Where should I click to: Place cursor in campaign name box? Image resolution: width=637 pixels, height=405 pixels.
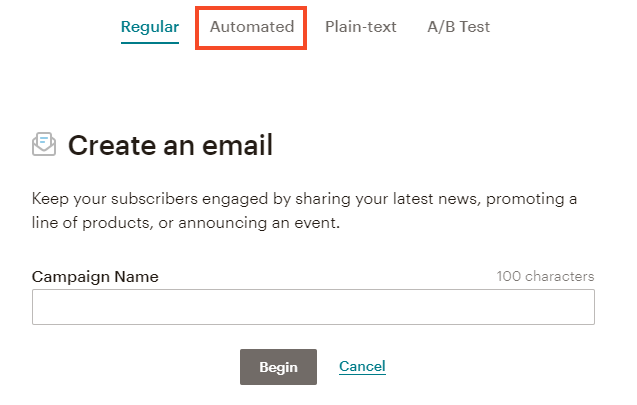(313, 307)
